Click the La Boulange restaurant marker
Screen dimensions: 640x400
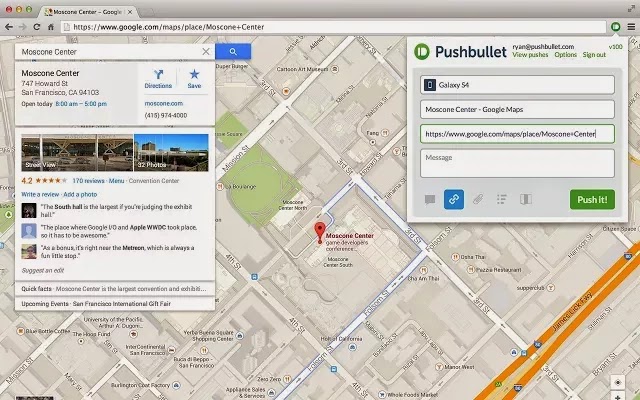[x=220, y=187]
